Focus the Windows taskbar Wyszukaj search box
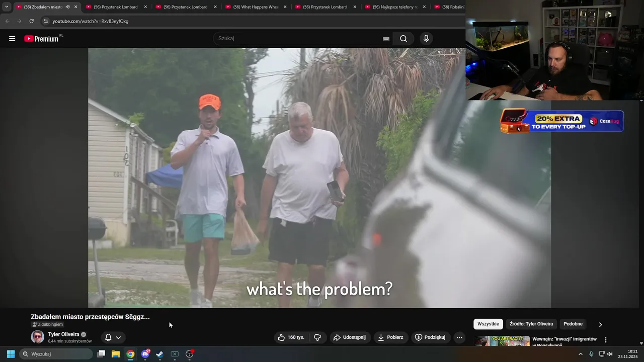Viewport: 644px width, 362px height. click(x=56, y=354)
